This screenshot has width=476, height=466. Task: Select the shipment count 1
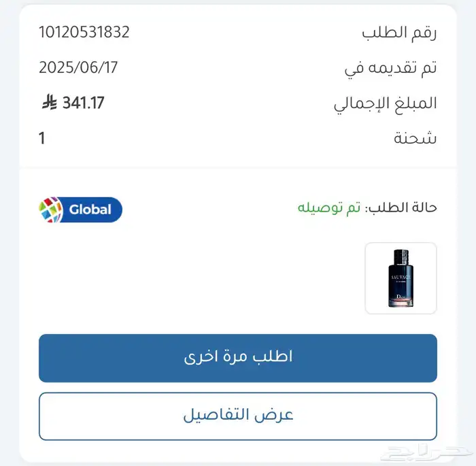point(42,138)
